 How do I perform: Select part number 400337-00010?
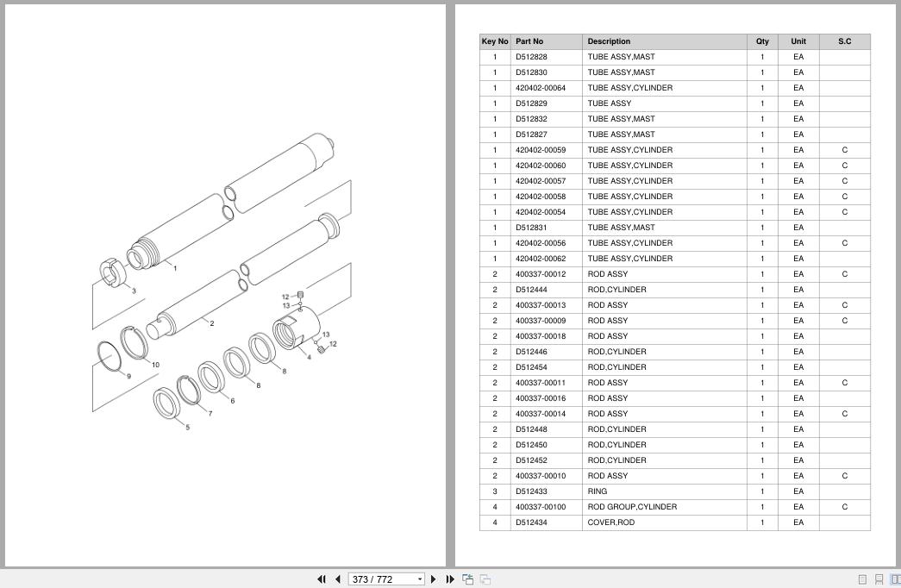point(540,476)
